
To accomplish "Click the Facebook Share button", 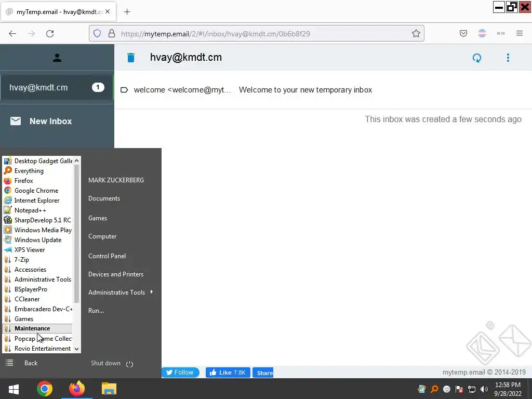I will coord(263,373).
